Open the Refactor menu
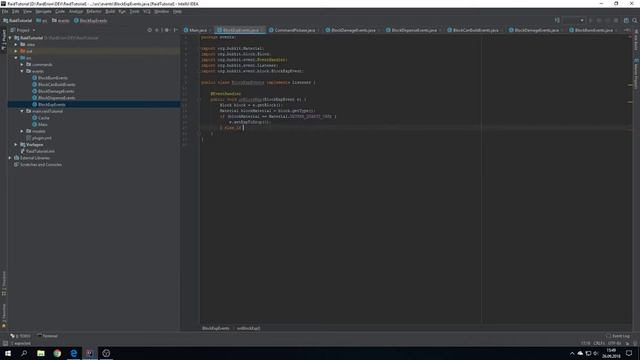Viewport: 640px width, 360px height. [94, 11]
